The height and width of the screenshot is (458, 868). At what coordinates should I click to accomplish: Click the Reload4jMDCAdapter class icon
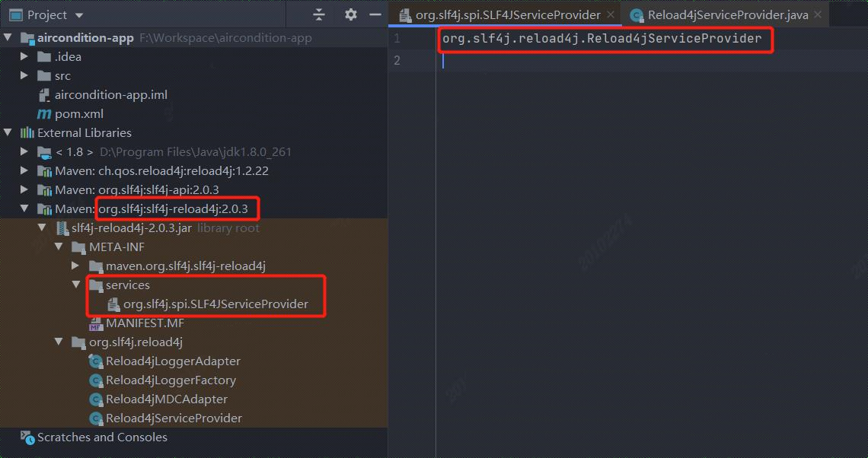pyautogui.click(x=97, y=399)
